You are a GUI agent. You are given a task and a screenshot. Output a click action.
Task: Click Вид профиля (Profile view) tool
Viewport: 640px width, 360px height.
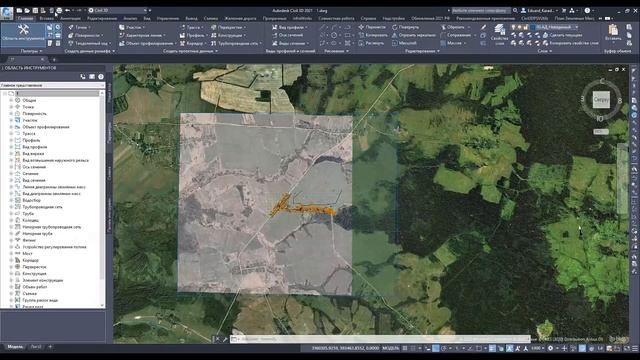tap(289, 27)
